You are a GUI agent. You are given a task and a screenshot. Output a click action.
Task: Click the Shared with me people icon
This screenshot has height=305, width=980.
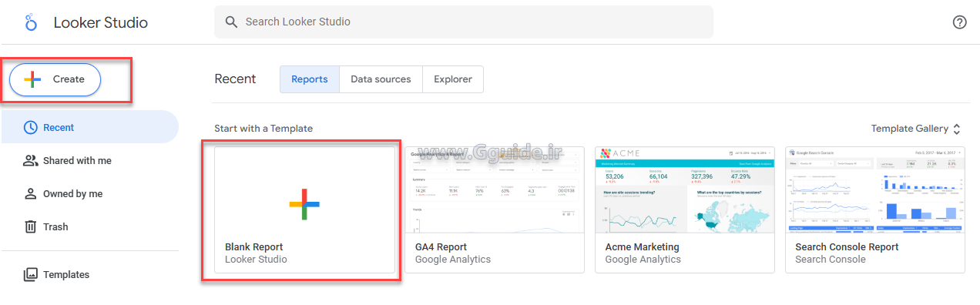pyautogui.click(x=31, y=160)
